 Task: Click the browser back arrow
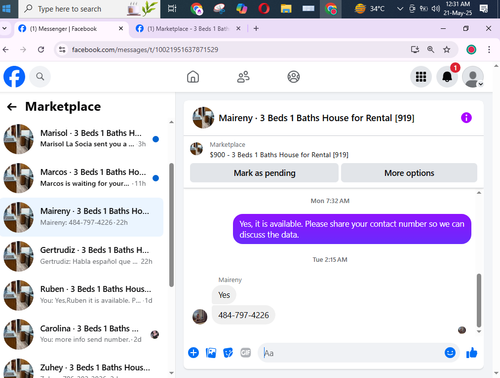point(6,50)
